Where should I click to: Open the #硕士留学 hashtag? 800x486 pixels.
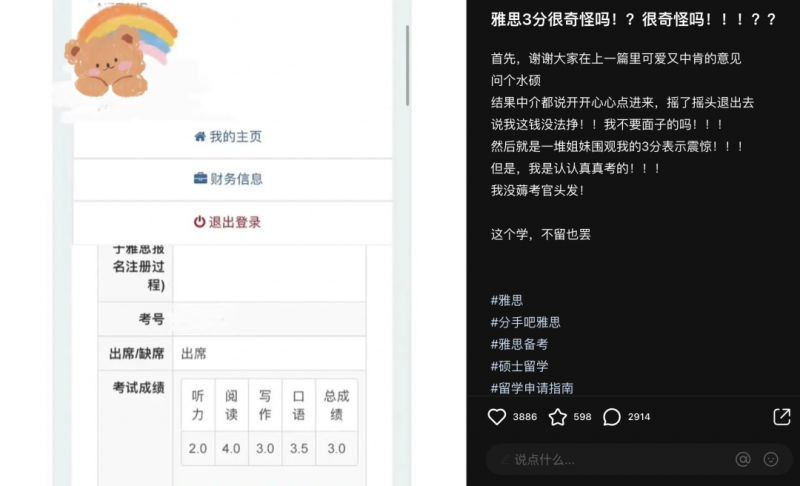(x=519, y=366)
